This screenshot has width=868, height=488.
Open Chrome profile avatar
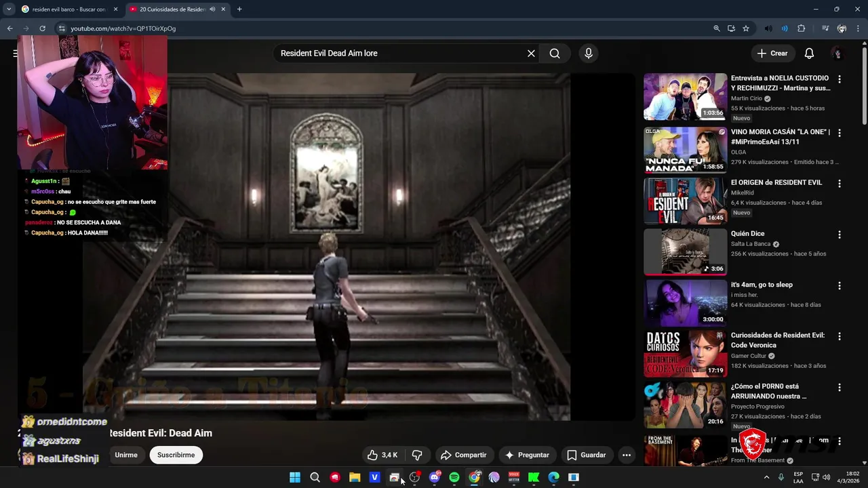(842, 28)
